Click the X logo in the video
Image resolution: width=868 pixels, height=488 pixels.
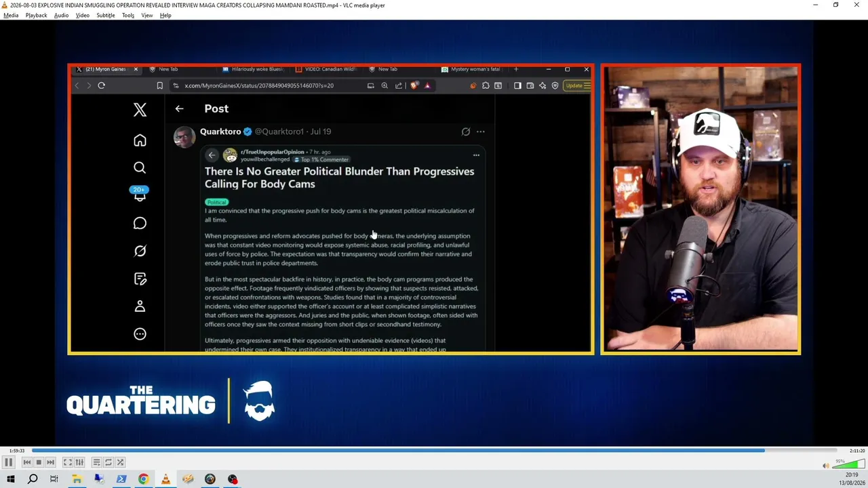(140, 110)
